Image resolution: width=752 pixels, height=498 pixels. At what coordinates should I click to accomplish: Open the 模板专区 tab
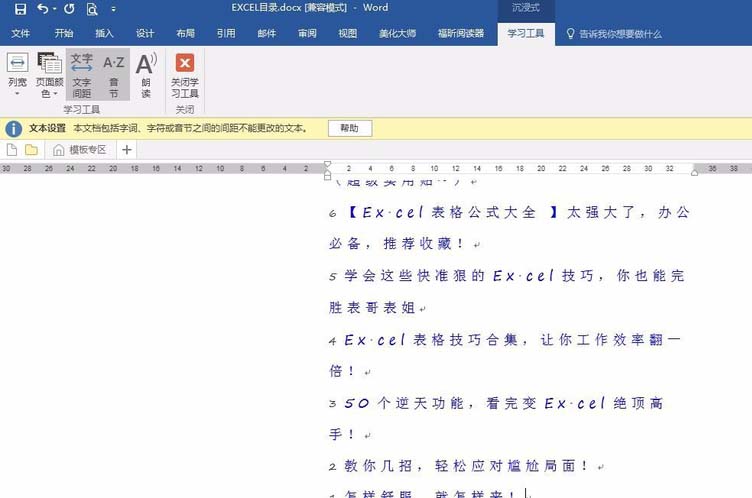point(80,150)
